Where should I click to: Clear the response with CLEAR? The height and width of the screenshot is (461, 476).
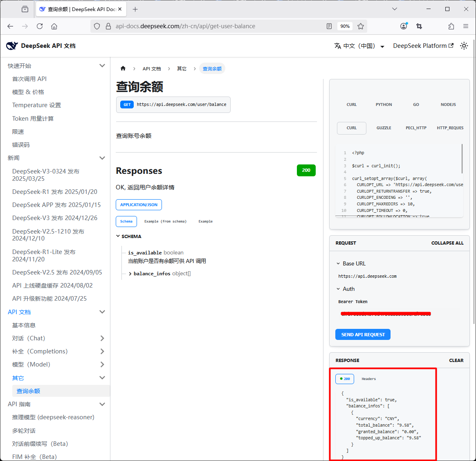click(x=456, y=360)
